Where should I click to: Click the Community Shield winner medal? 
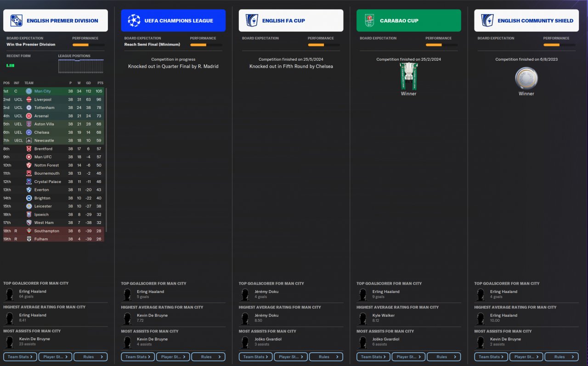click(x=526, y=78)
